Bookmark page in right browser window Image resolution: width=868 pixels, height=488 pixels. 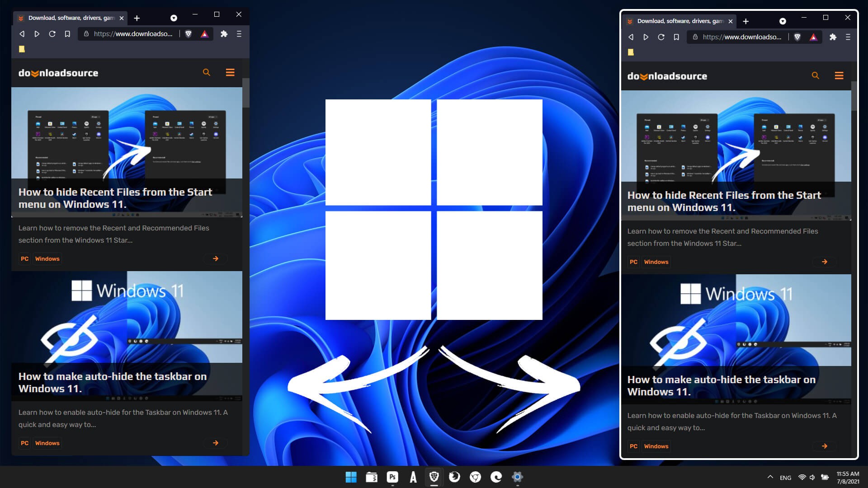(x=676, y=37)
